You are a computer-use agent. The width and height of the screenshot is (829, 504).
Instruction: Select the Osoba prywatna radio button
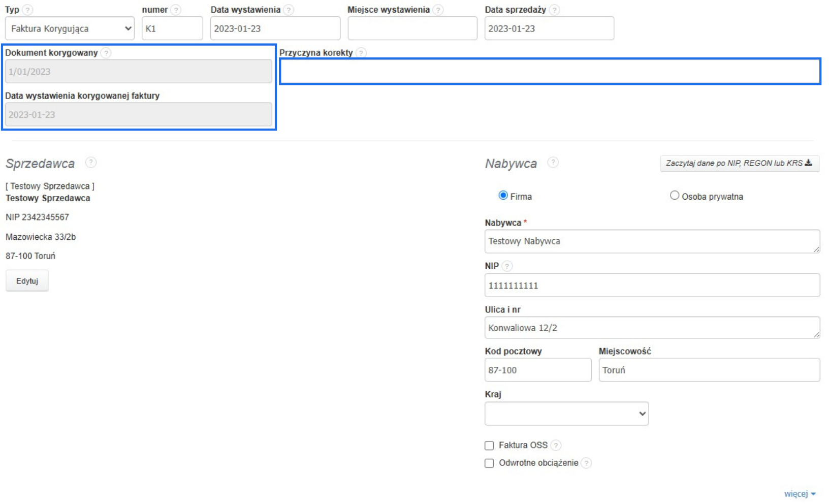click(674, 196)
